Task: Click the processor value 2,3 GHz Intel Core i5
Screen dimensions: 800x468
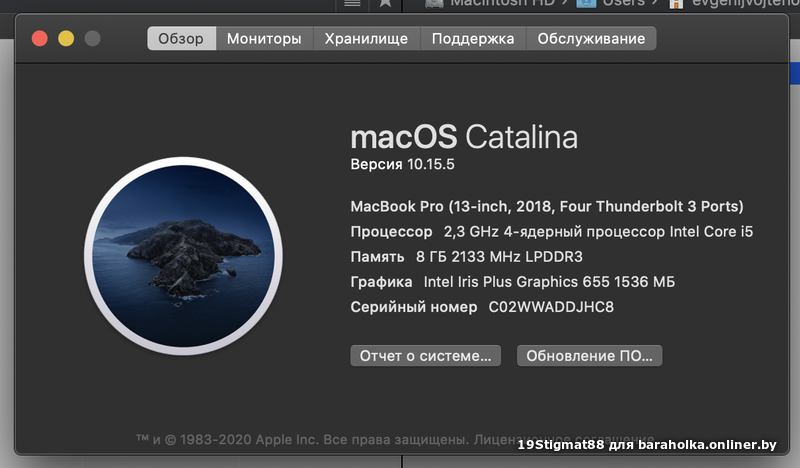Action: (598, 232)
